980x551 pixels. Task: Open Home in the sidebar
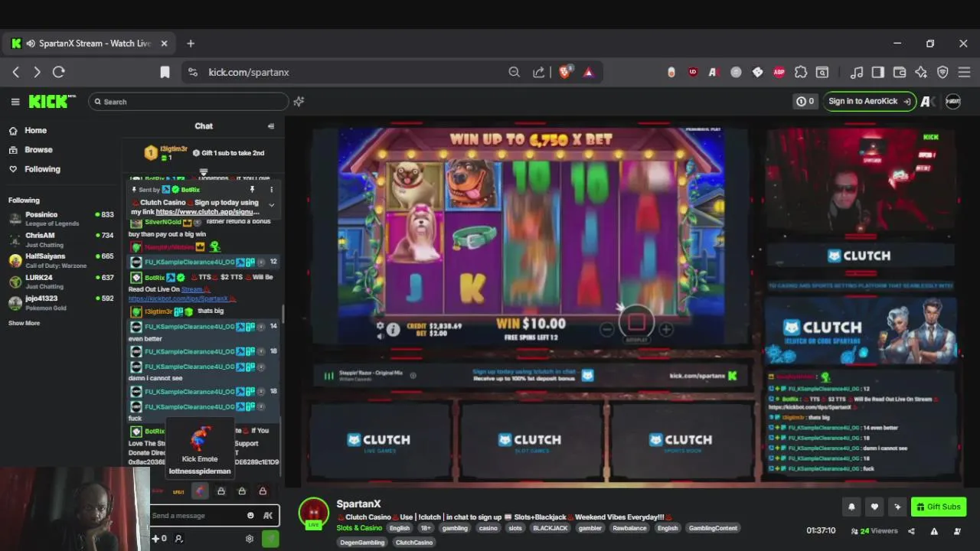(35, 130)
